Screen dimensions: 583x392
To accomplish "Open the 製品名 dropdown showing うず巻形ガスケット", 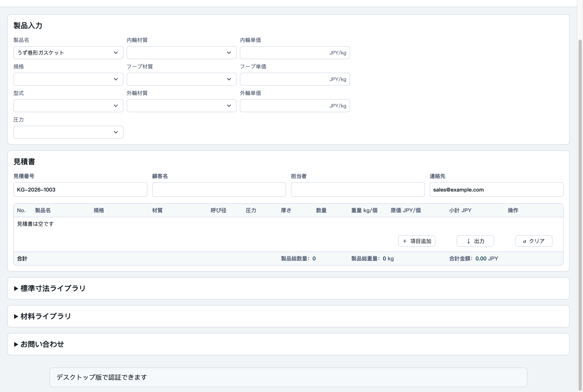I will click(x=68, y=53).
